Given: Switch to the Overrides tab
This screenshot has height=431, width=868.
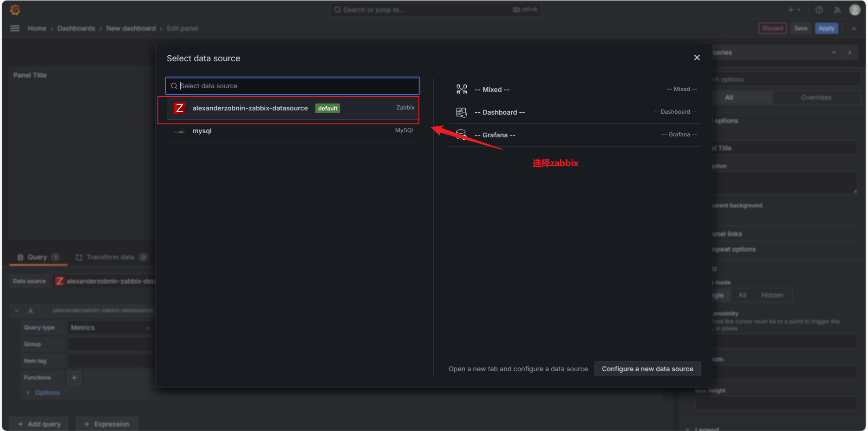Looking at the screenshot, I should (x=816, y=97).
